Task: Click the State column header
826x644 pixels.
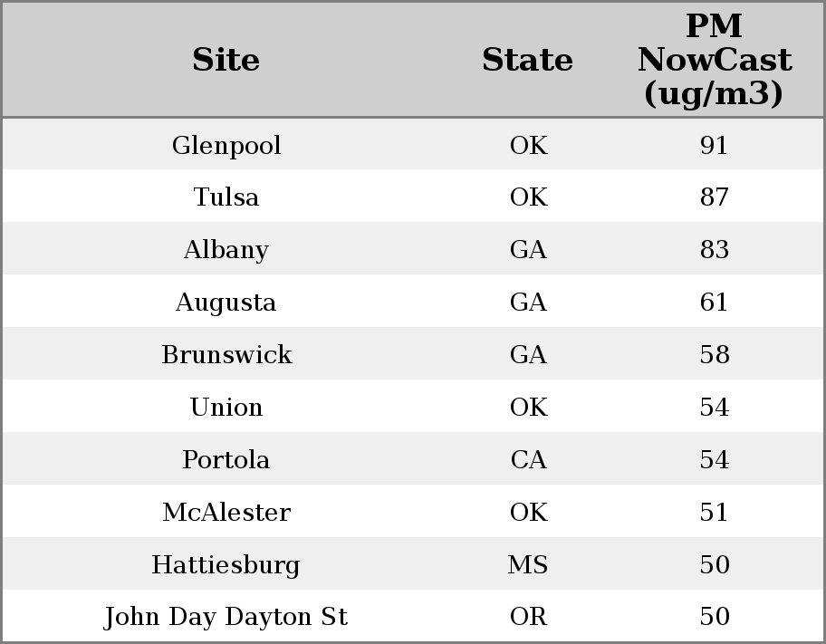Action: coord(527,61)
